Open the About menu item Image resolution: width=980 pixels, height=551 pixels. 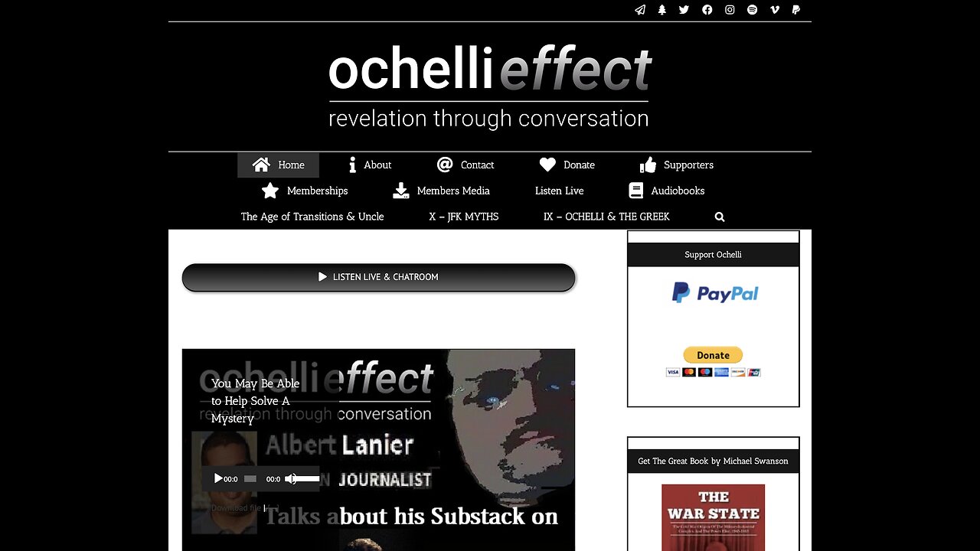pos(369,165)
